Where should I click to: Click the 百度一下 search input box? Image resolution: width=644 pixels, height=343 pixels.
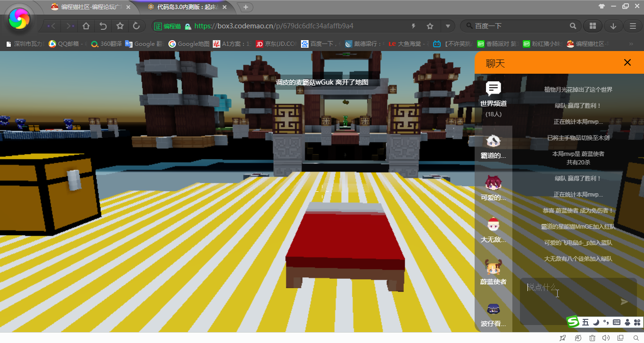[x=520, y=26]
